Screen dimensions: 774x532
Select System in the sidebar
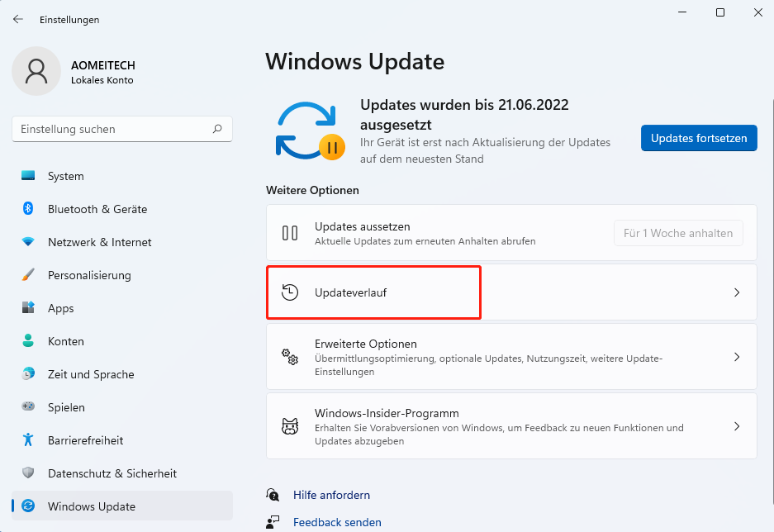click(65, 176)
